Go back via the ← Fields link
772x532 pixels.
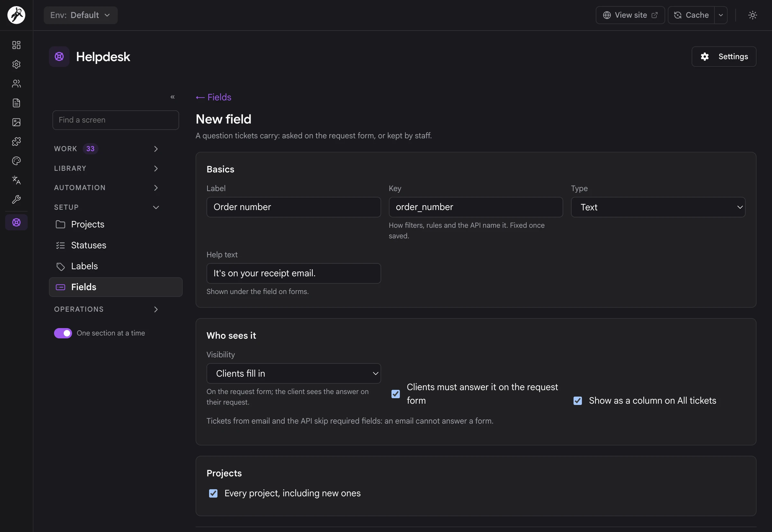[x=213, y=97]
